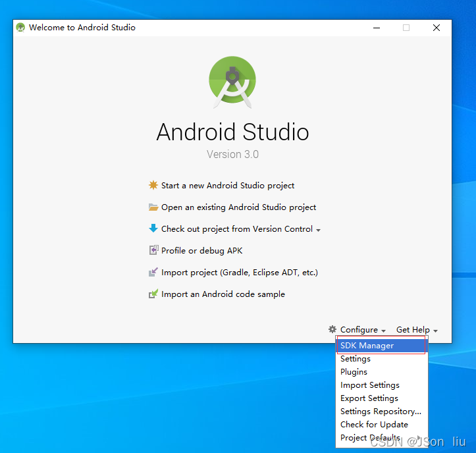The height and width of the screenshot is (453, 476).
Task: Click the large Android Studio compass logo
Action: pyautogui.click(x=232, y=82)
